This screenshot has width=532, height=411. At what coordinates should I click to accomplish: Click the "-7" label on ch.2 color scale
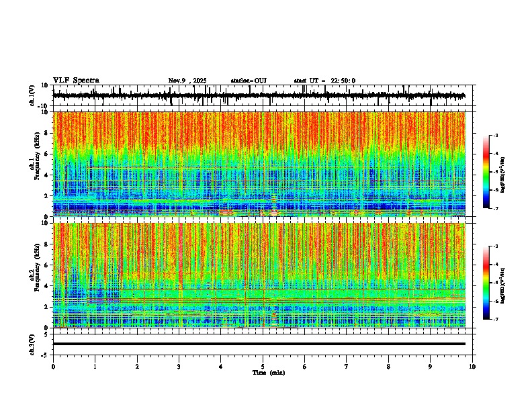[496, 319]
